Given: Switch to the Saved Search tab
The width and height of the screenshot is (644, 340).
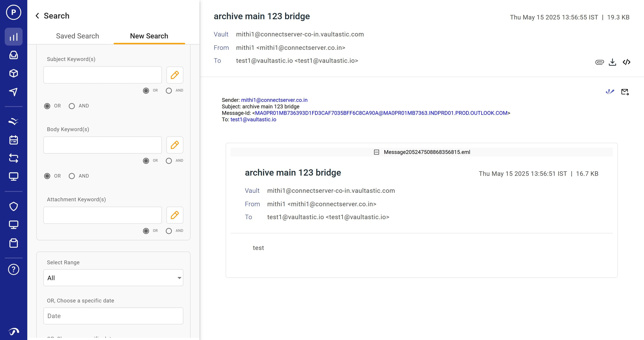Looking at the screenshot, I should click(78, 36).
